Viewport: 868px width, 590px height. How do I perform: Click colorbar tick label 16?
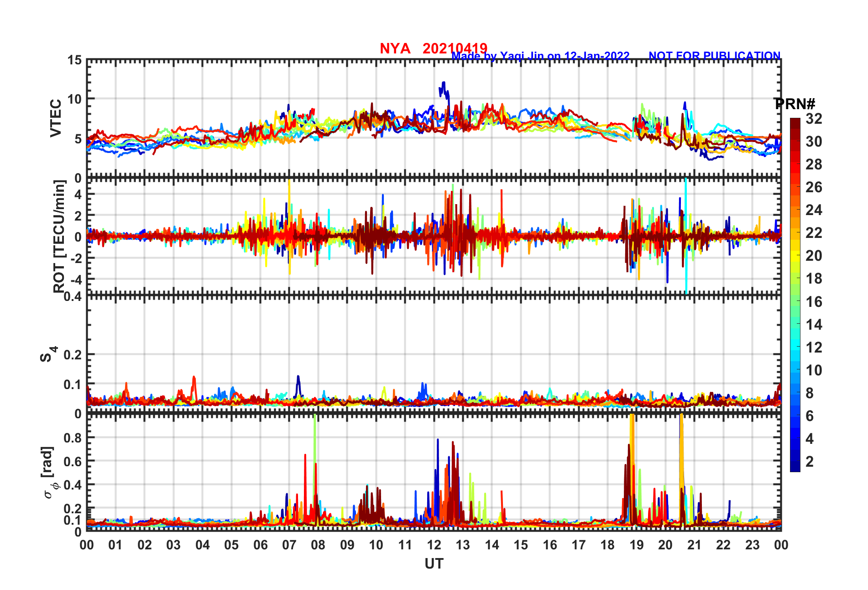pyautogui.click(x=814, y=301)
